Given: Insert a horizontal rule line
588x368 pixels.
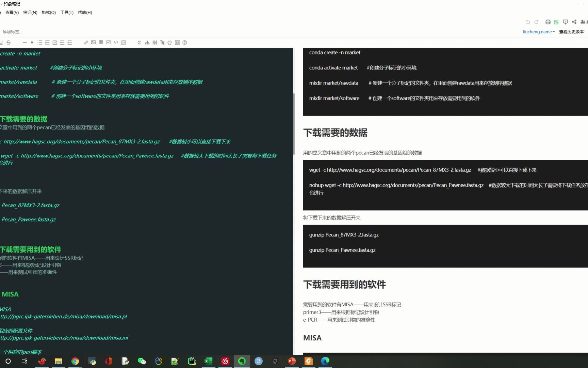Looking at the screenshot, I should click(x=24, y=43).
